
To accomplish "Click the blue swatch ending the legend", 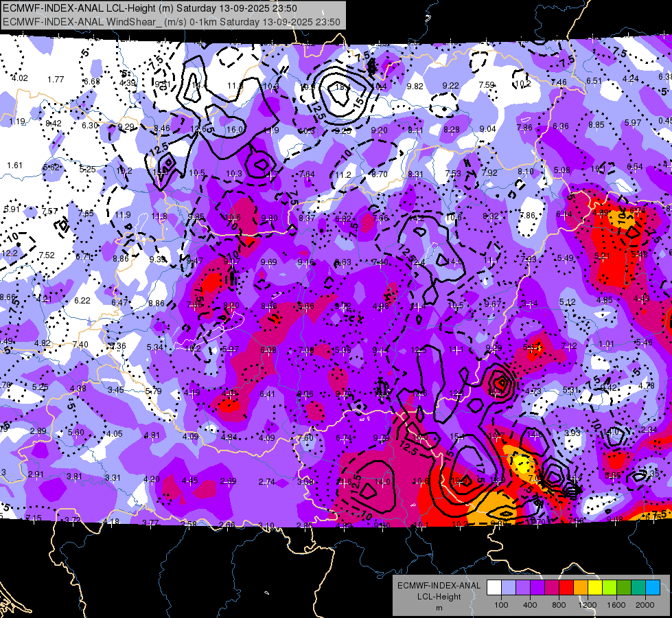I will [x=653, y=588].
